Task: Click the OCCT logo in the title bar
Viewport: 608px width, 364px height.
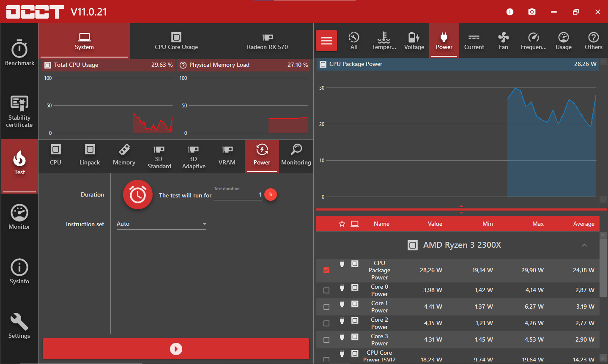Action: point(35,12)
